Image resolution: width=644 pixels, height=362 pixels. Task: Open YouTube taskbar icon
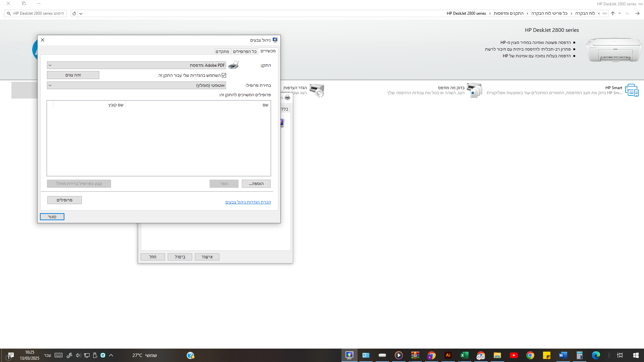tap(514, 355)
